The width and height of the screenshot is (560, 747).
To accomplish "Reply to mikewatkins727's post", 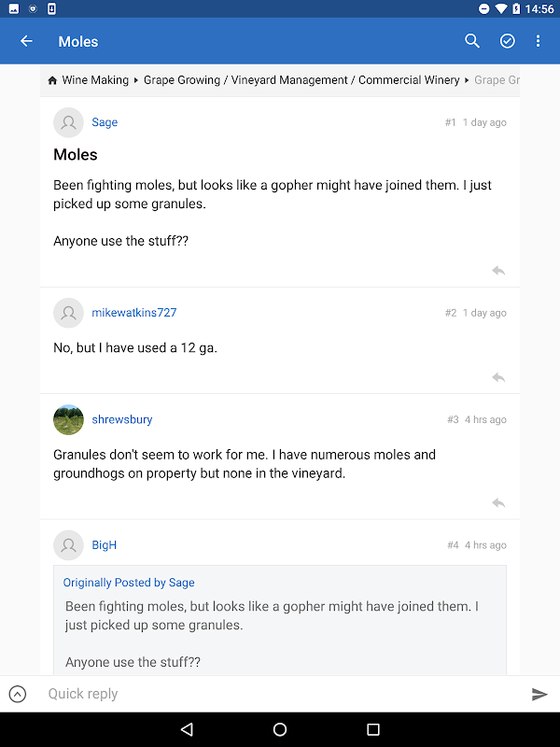I will (x=498, y=378).
